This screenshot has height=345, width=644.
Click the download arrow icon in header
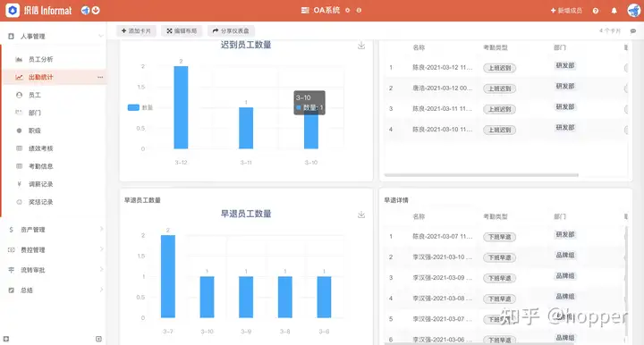[x=96, y=10]
